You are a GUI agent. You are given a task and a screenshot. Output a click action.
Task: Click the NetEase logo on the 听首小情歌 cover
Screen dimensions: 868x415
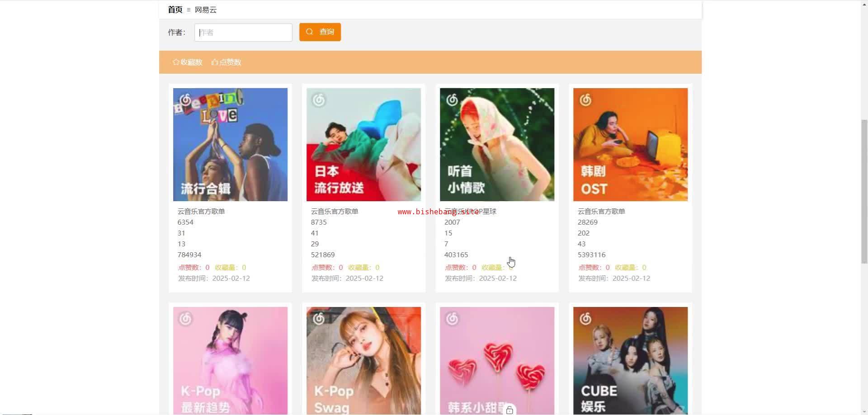(x=452, y=100)
